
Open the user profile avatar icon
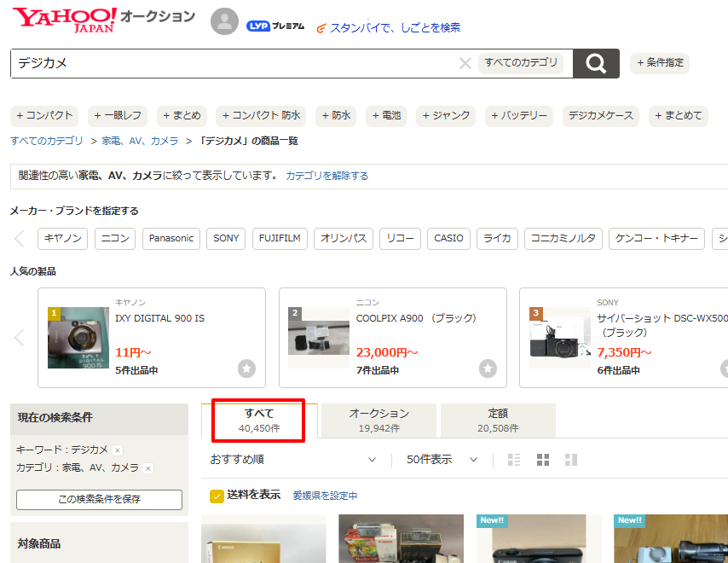click(224, 22)
